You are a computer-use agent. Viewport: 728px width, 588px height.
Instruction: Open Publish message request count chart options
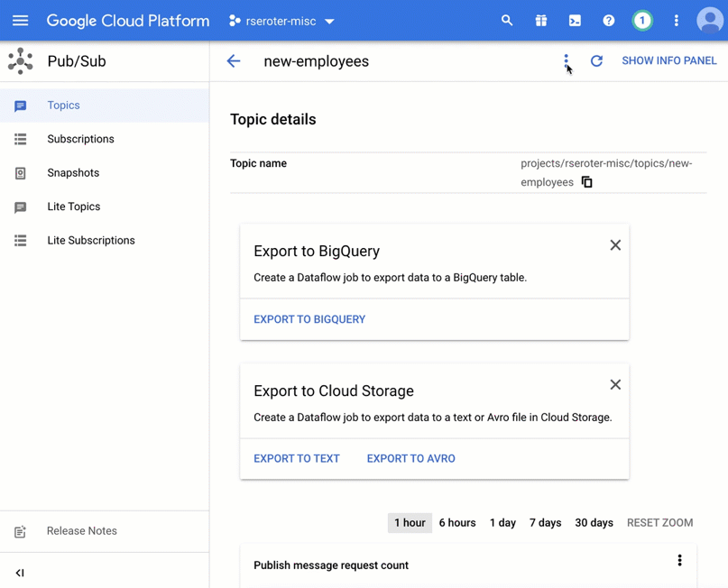click(x=679, y=561)
